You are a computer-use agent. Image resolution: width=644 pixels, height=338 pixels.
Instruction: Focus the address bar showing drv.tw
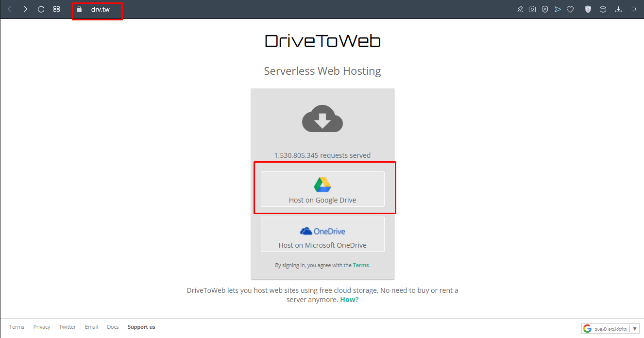pyautogui.click(x=101, y=9)
